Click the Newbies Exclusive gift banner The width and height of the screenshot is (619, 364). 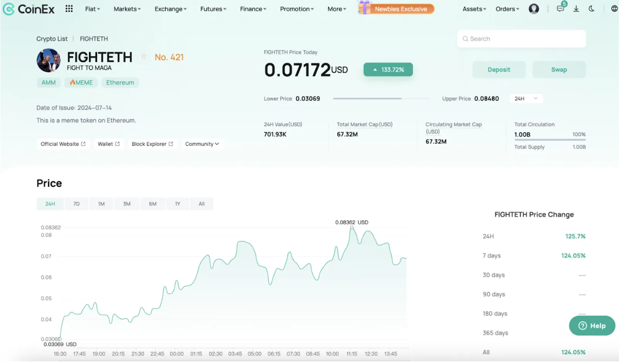click(x=396, y=8)
